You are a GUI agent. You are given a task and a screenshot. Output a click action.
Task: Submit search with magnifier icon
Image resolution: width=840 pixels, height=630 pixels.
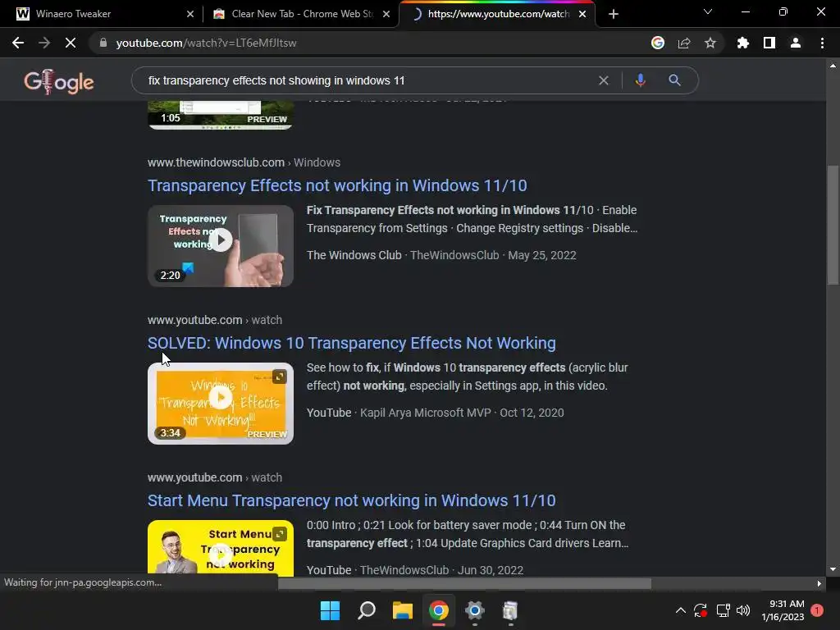click(x=674, y=80)
